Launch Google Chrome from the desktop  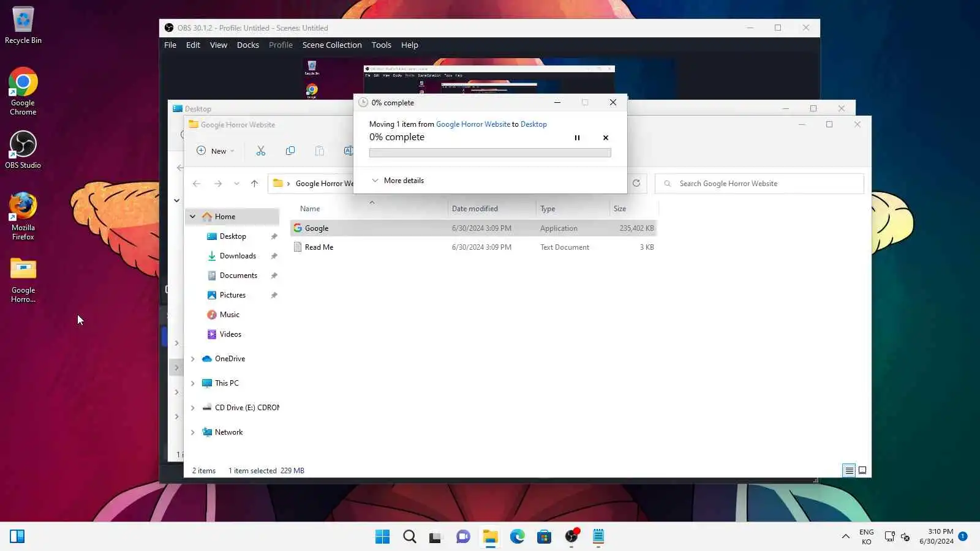click(x=23, y=91)
